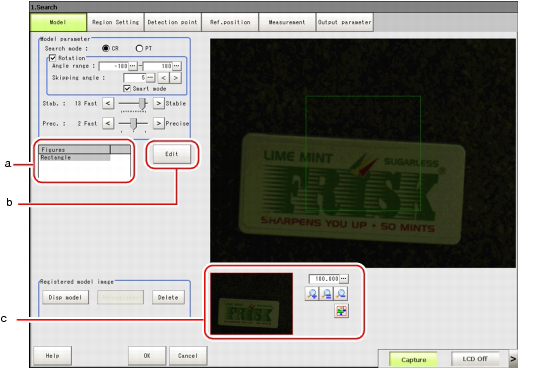Expand the side panel arrow beside LCD Off
The image size is (545, 369).
click(513, 359)
